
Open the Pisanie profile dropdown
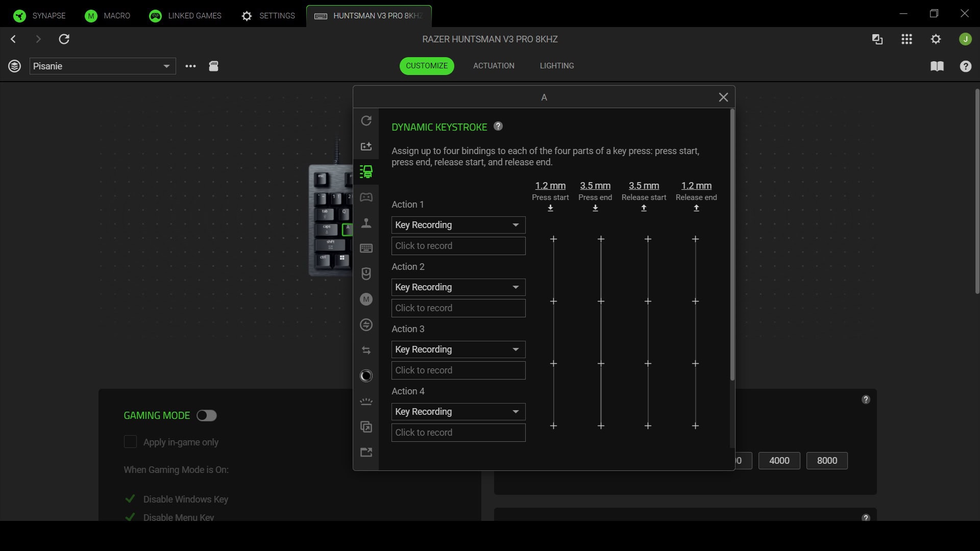[102, 66]
